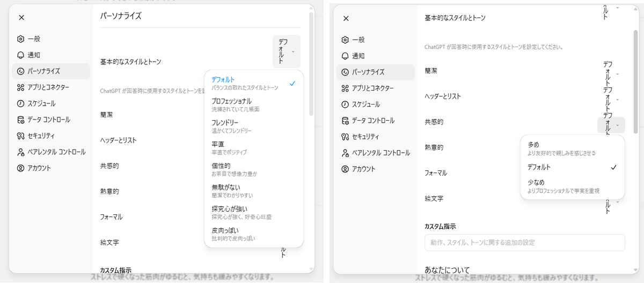Expand the 簡潔 dropdown in right window
Screen dimensions: 644x283
tap(617, 73)
